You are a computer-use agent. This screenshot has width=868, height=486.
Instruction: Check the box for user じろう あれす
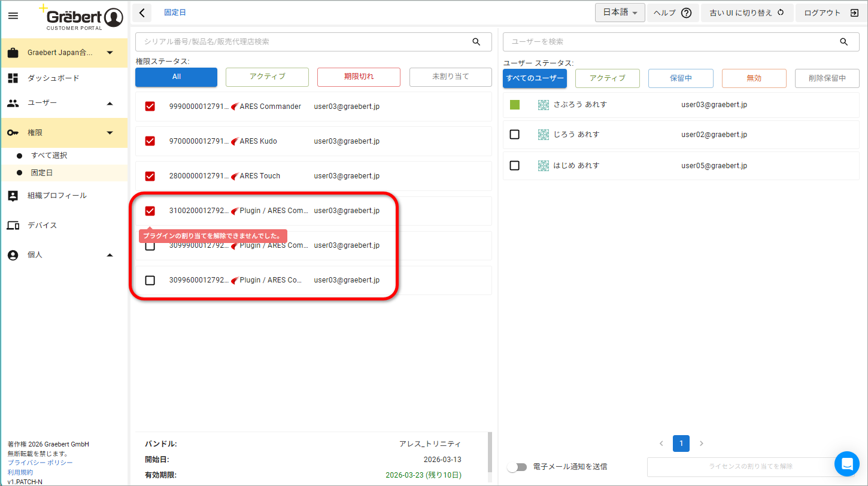[514, 135]
